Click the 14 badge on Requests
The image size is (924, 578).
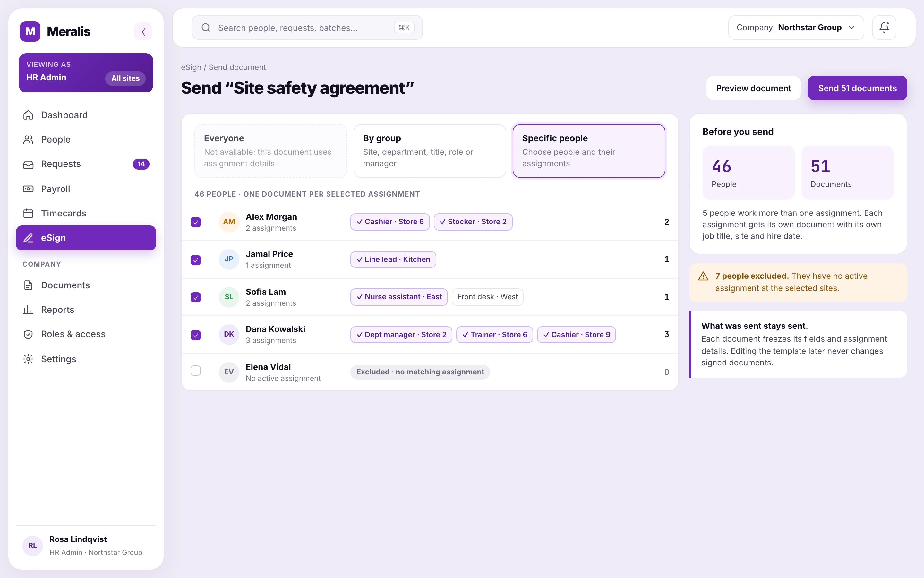pos(141,164)
